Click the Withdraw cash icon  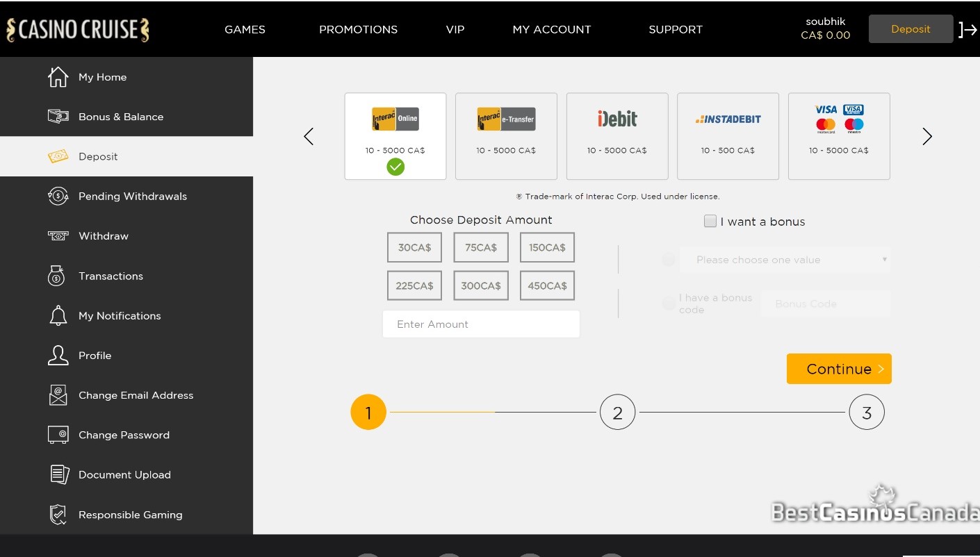(58, 236)
